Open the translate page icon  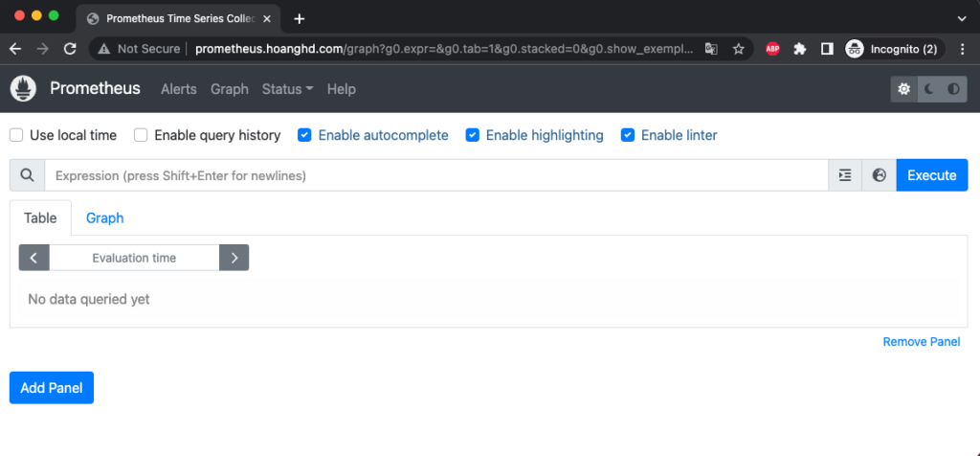pyautogui.click(x=711, y=49)
